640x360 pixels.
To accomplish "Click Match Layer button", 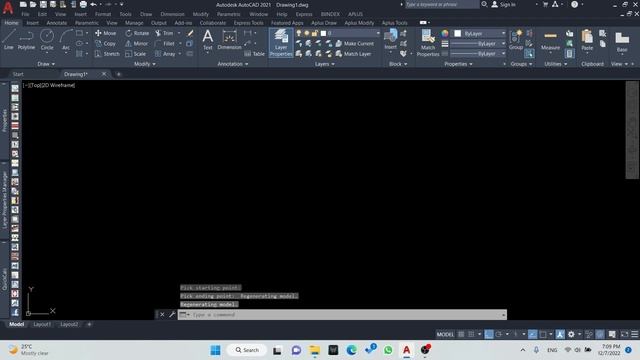I will click(x=353, y=53).
